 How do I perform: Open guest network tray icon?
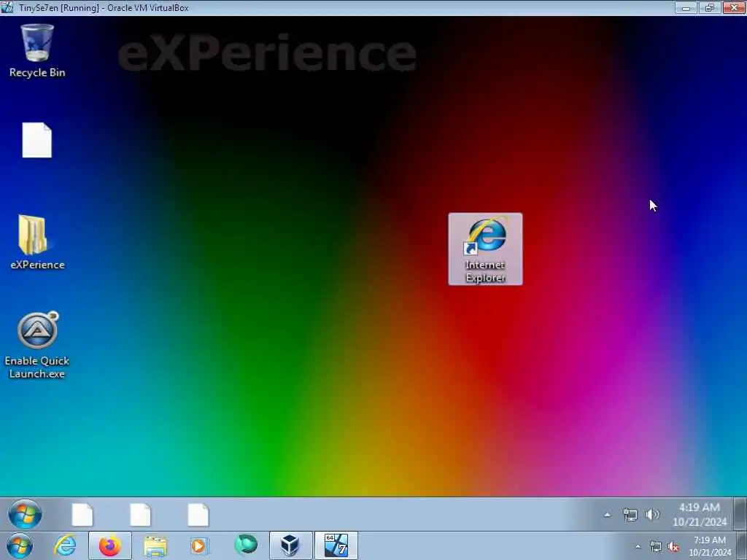coord(630,515)
